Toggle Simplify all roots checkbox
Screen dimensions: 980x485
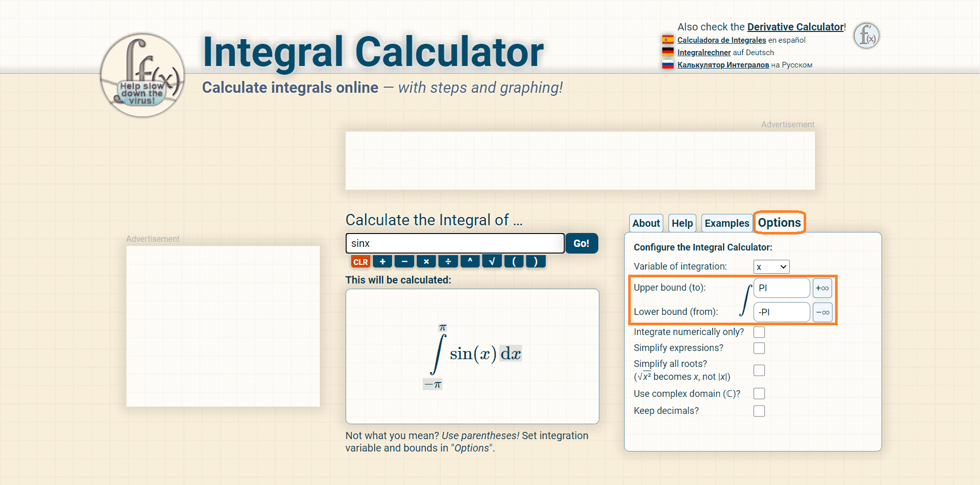tap(759, 370)
